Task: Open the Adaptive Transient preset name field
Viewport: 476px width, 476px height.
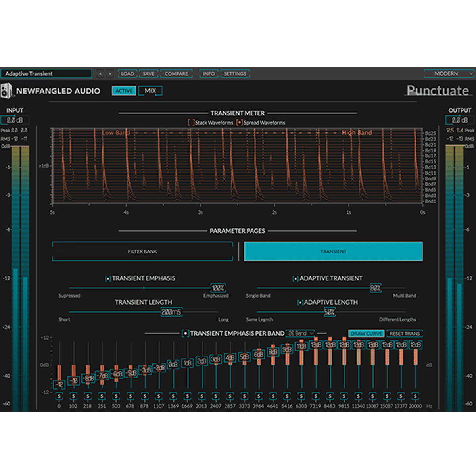Action: pyautogui.click(x=46, y=73)
